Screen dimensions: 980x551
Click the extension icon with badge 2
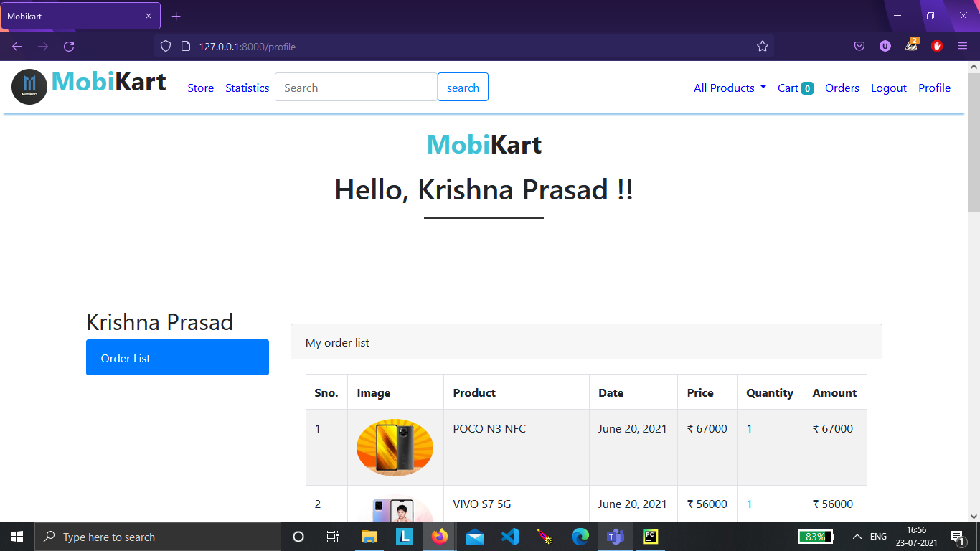[911, 45]
